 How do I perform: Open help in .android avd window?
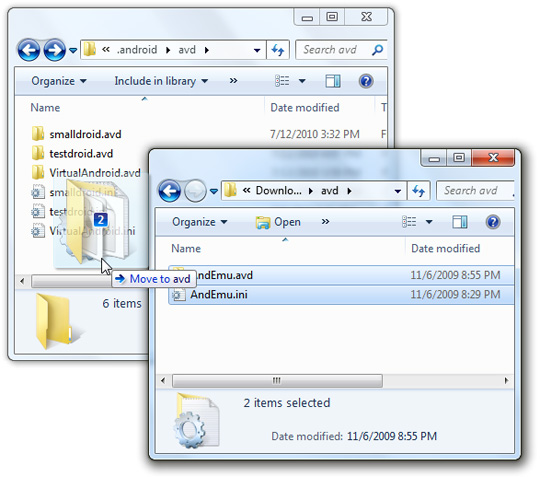pyautogui.click(x=366, y=81)
